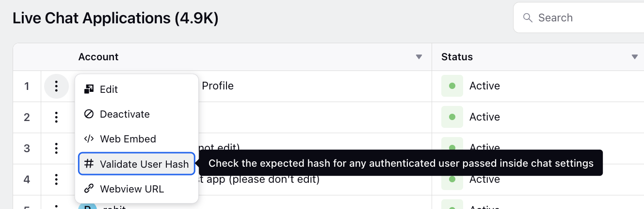Expand the Status column dropdown arrow
This screenshot has height=209, width=644.
point(635,57)
